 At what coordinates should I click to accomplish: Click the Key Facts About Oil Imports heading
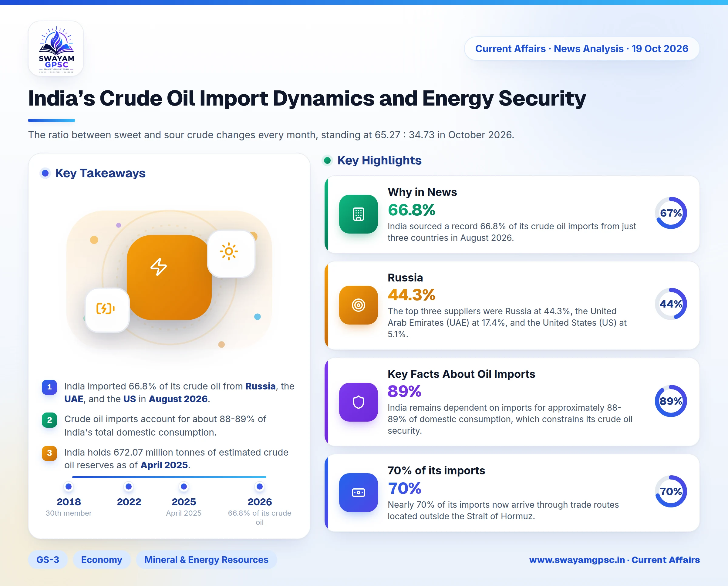[461, 374]
